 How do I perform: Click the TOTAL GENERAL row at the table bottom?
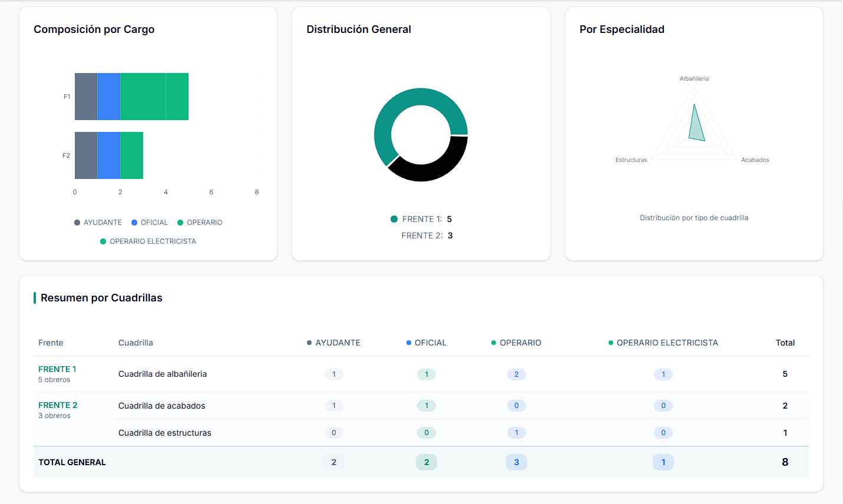pyautogui.click(x=72, y=462)
